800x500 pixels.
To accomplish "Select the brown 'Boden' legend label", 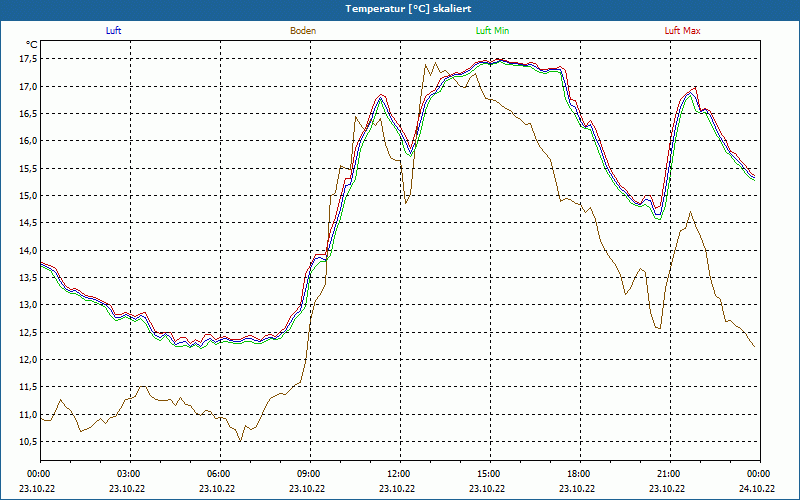I will [x=303, y=31].
